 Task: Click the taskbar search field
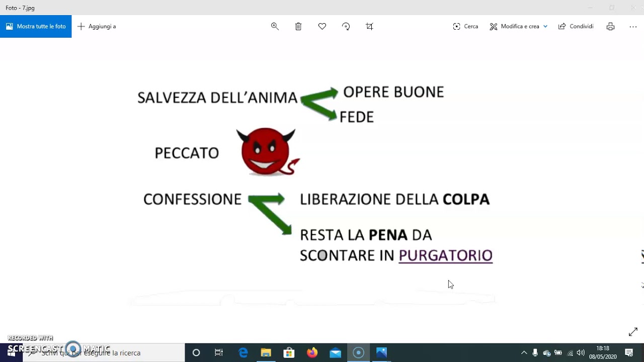[104, 352]
